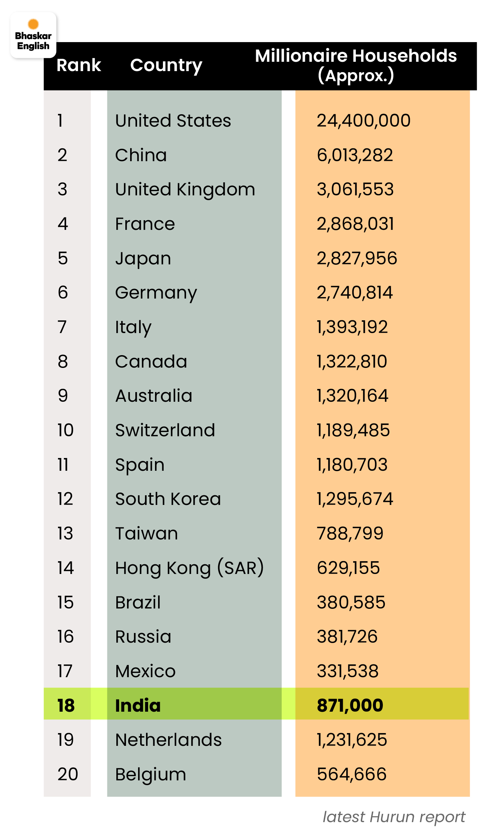The height and width of the screenshot is (838, 504).
Task: Click the Millionaire Households column header
Action: pyautogui.click(x=356, y=65)
